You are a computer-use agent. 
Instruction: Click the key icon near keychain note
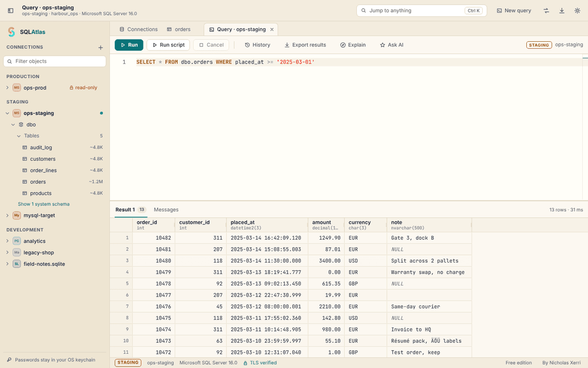[9, 360]
